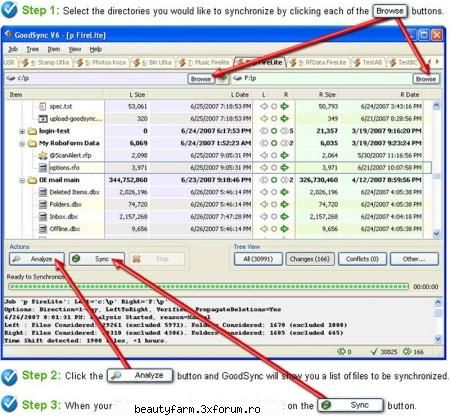The height and width of the screenshot is (416, 450).
Task: Select do-nothing circle in Offline.dbx row
Action: (x=274, y=229)
